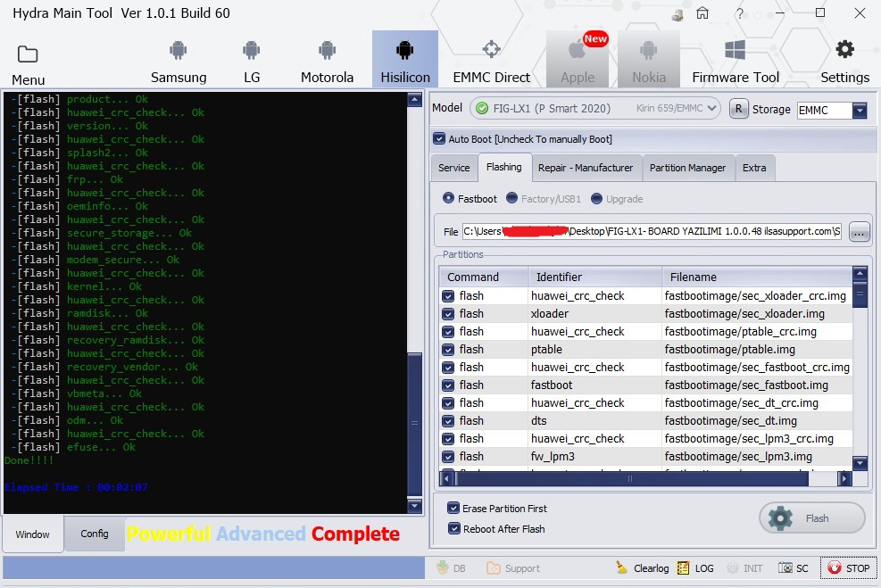This screenshot has height=588, width=881.
Task: Click the INIT gear icon
Action: click(732, 568)
